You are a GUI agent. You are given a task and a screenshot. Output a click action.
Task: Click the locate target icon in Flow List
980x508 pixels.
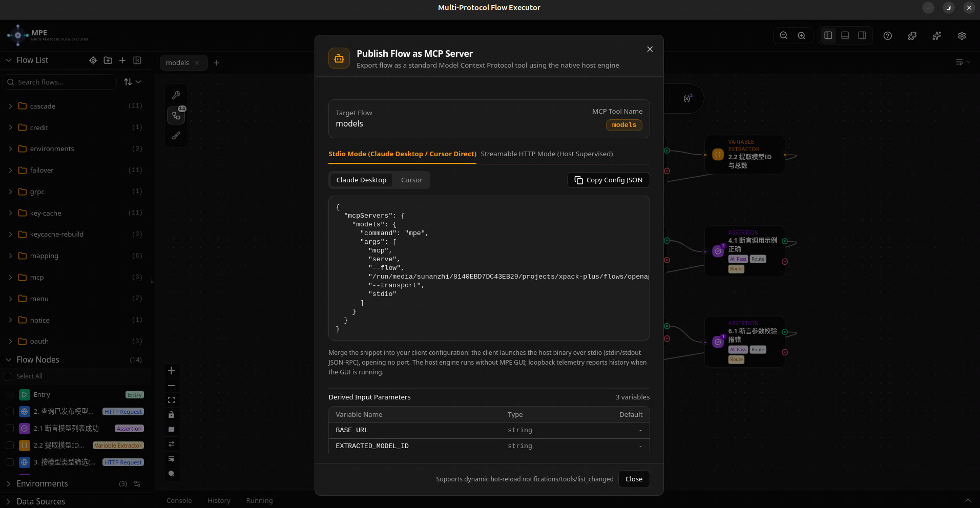pyautogui.click(x=93, y=60)
